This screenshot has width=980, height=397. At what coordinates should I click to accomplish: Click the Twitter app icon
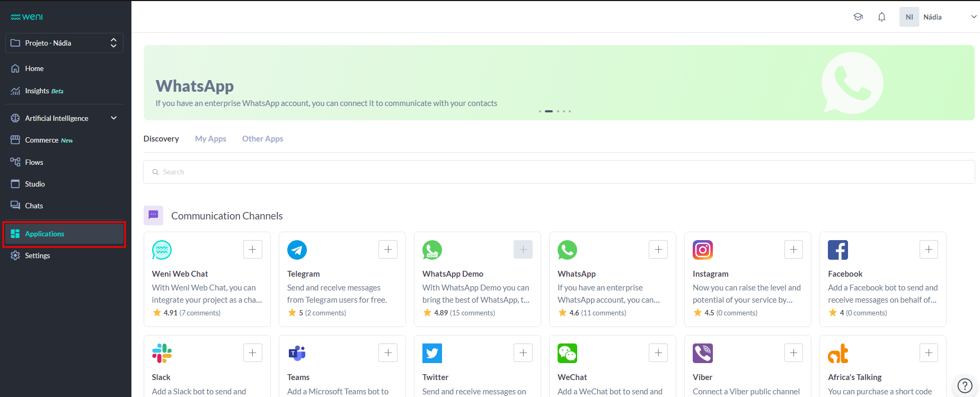pos(432,353)
